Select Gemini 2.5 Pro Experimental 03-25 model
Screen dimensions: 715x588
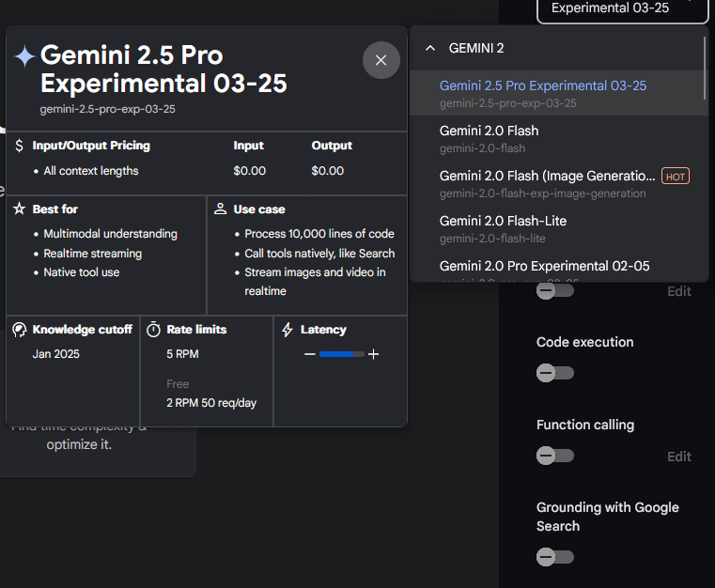click(x=559, y=93)
